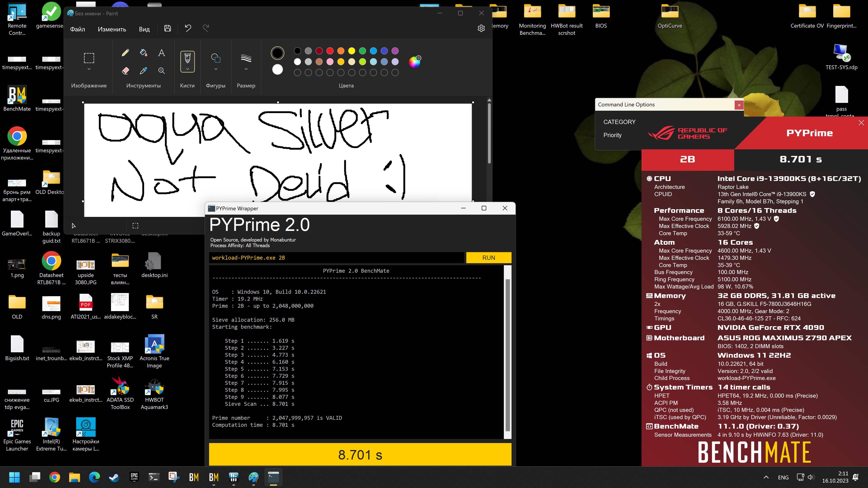Click the Brushes tool icon in Paint

187,58
